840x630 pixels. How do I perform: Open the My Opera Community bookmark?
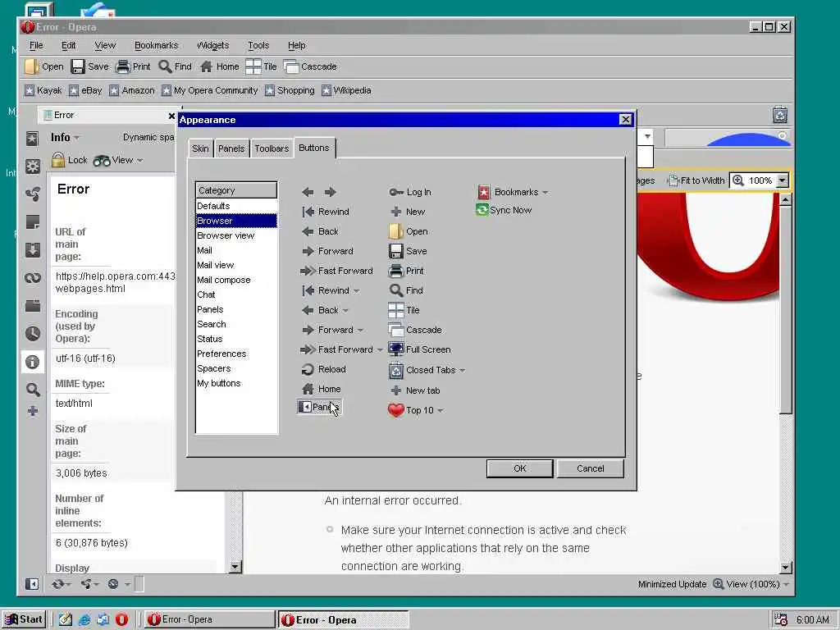tap(209, 90)
